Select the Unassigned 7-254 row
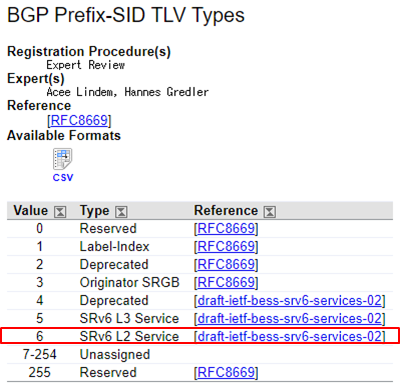This screenshot has height=389, width=400. pos(200,355)
